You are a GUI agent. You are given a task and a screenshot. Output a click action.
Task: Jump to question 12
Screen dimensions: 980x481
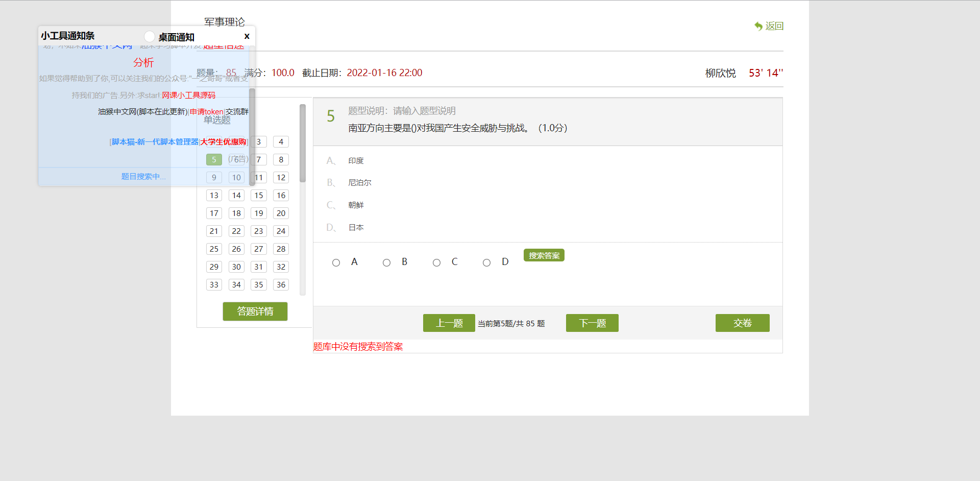point(281,178)
